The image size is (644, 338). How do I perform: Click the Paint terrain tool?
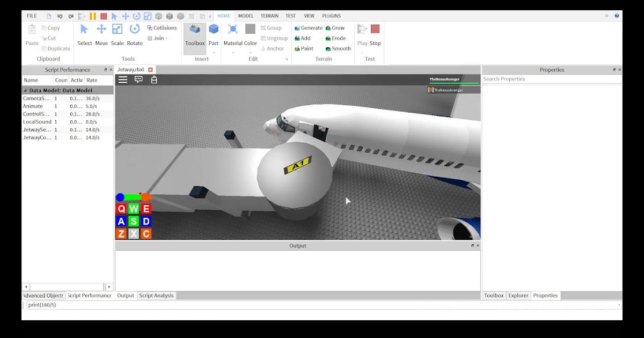click(x=304, y=48)
